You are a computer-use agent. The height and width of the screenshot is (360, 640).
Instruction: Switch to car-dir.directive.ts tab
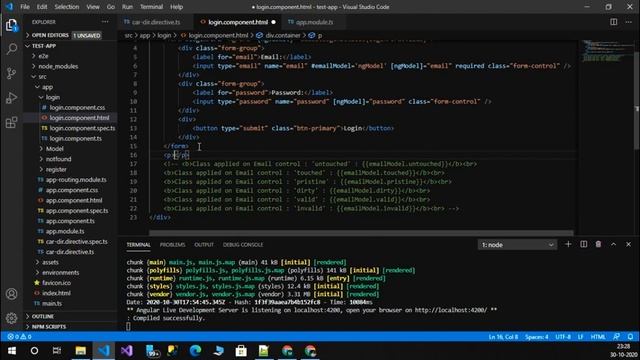click(x=156, y=22)
